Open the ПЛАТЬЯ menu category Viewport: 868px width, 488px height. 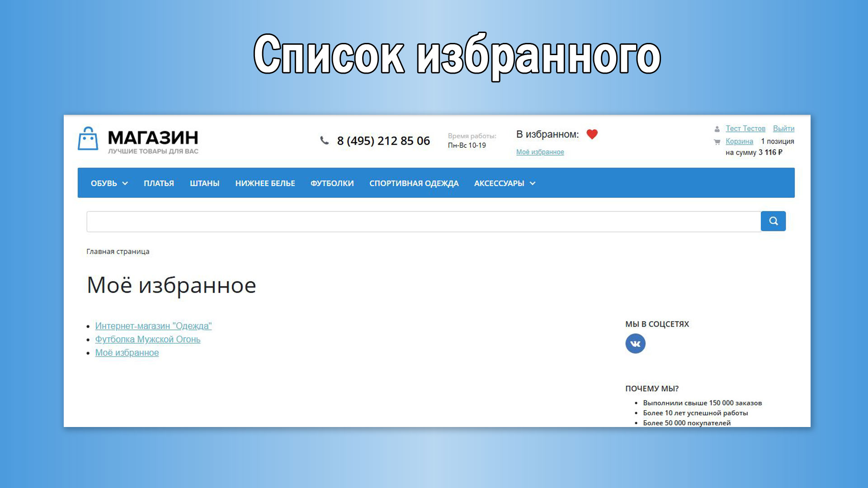coord(159,183)
